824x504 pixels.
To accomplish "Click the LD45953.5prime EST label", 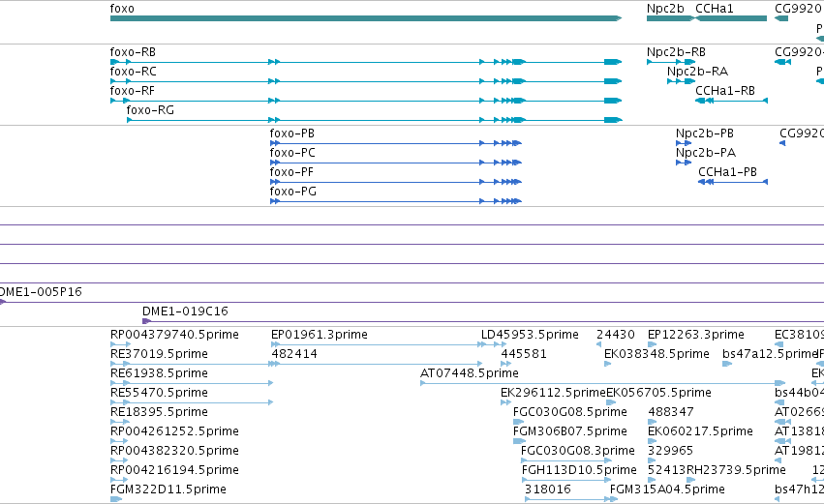I will pyautogui.click(x=530, y=335).
